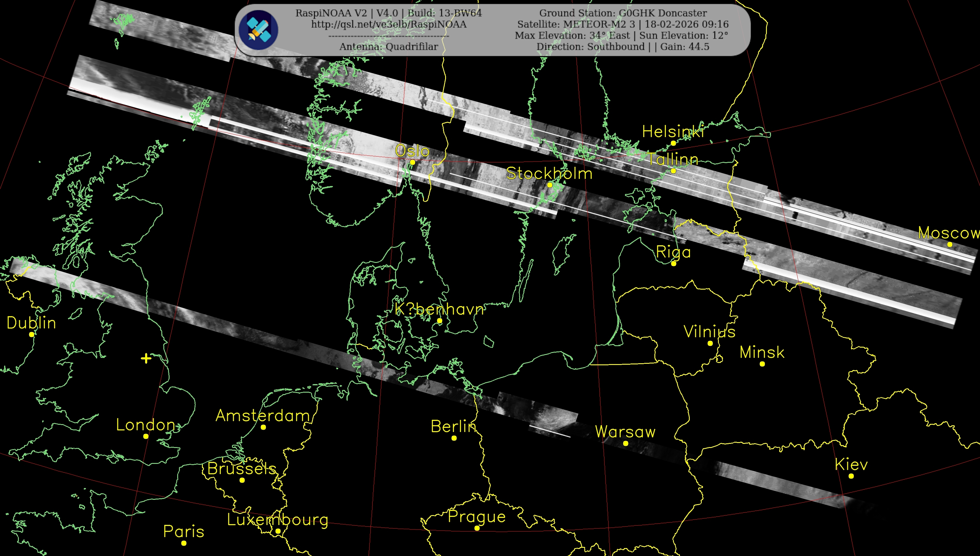Click the Amsterdam city label
Screen dimensions: 980x556
(x=263, y=416)
